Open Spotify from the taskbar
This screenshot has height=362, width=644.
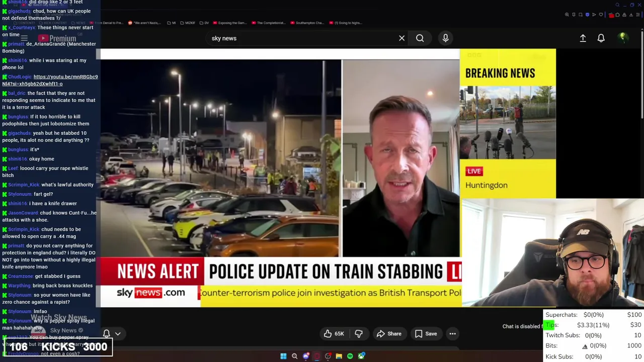(350, 356)
